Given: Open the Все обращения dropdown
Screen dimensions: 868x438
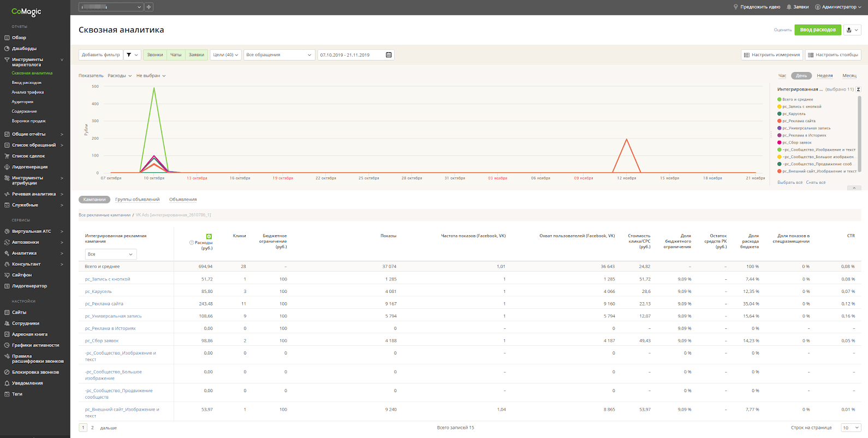Looking at the screenshot, I should 279,55.
